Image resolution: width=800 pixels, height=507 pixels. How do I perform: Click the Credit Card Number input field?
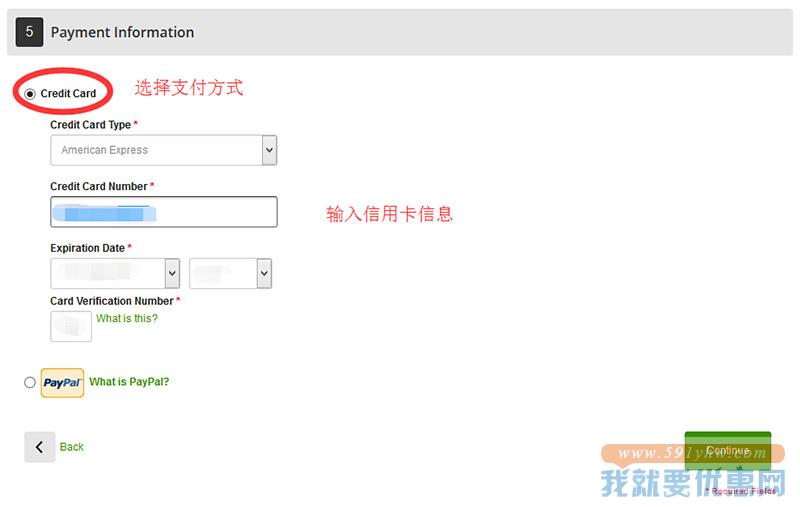click(164, 212)
